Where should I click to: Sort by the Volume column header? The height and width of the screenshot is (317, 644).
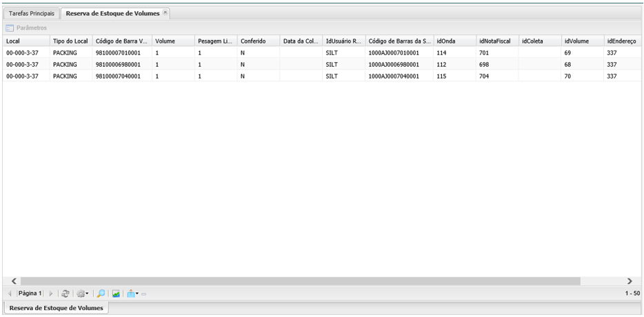[x=173, y=41]
